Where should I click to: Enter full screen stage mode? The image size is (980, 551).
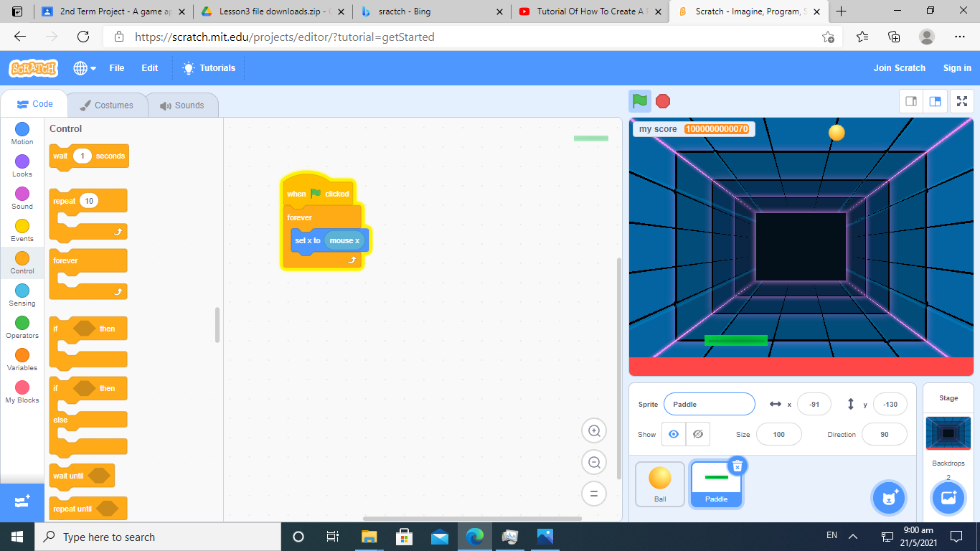pyautogui.click(x=961, y=101)
